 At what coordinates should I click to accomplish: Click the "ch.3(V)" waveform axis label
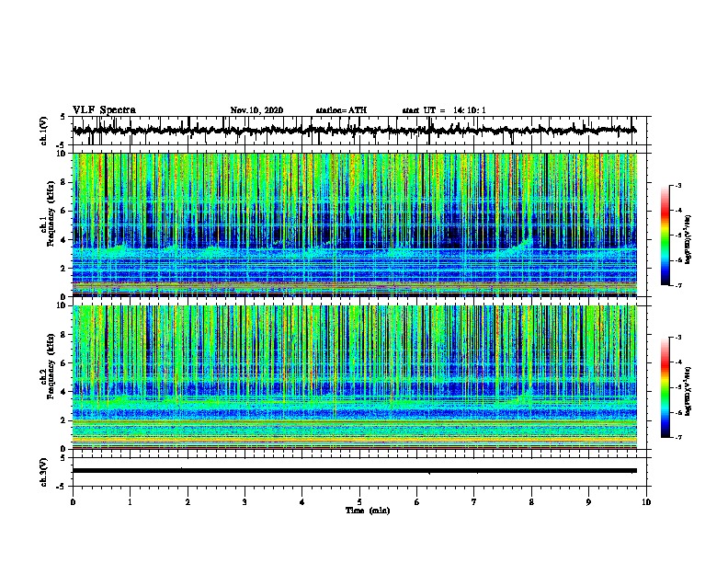click(x=45, y=472)
